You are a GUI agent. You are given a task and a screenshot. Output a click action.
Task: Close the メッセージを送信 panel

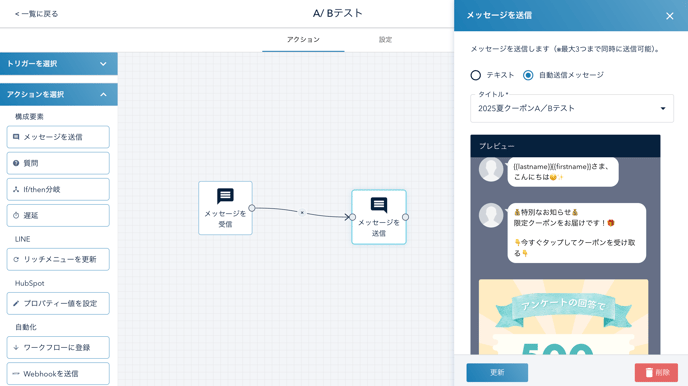(670, 16)
